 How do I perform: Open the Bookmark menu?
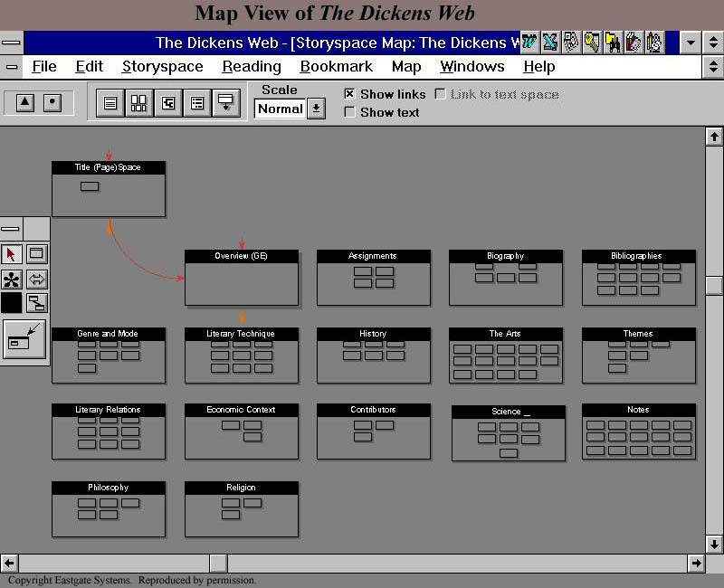click(x=336, y=67)
